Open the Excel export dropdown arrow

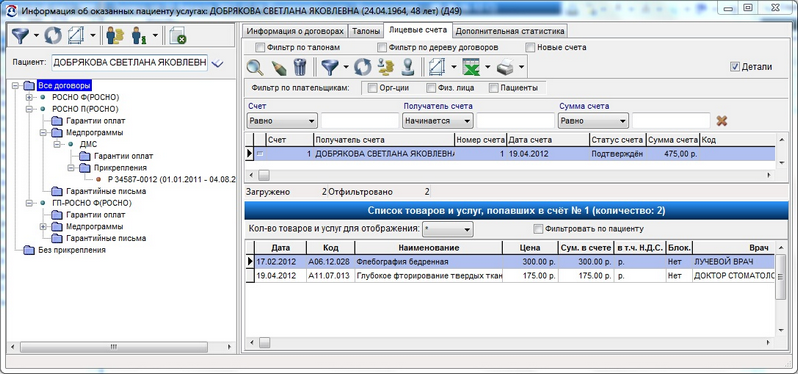(488, 67)
